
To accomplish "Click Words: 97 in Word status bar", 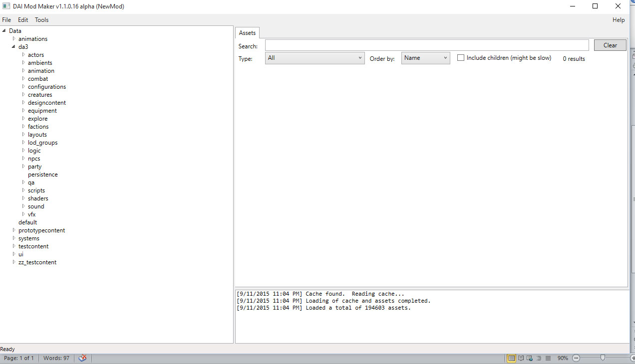I will pyautogui.click(x=56, y=358).
